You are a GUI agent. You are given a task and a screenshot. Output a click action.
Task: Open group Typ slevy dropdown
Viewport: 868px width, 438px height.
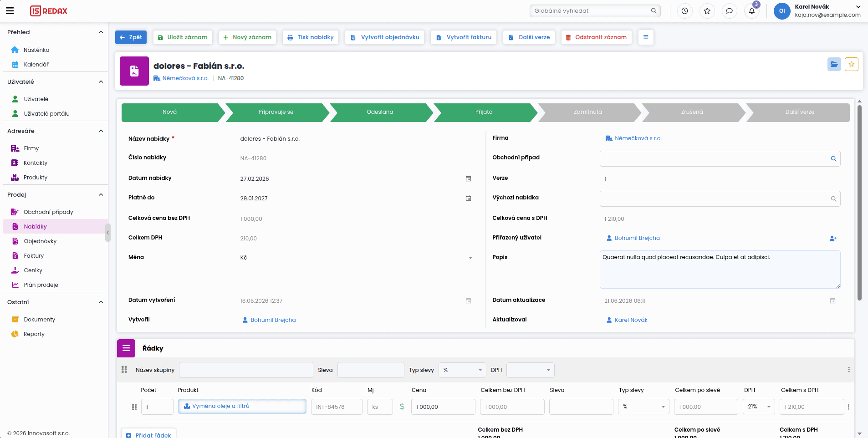click(462, 370)
